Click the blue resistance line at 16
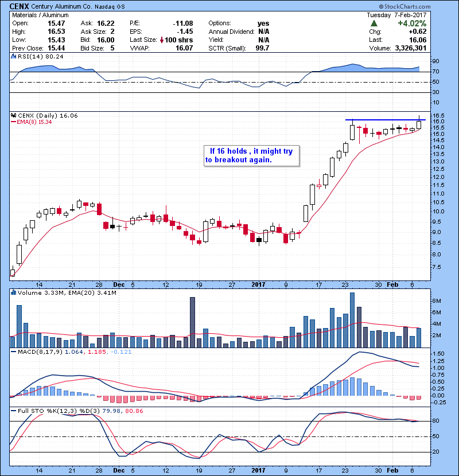459x476 pixels. click(x=386, y=120)
